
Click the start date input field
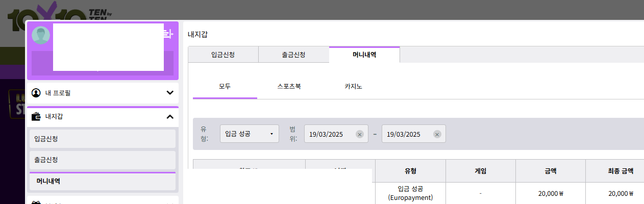click(330, 134)
